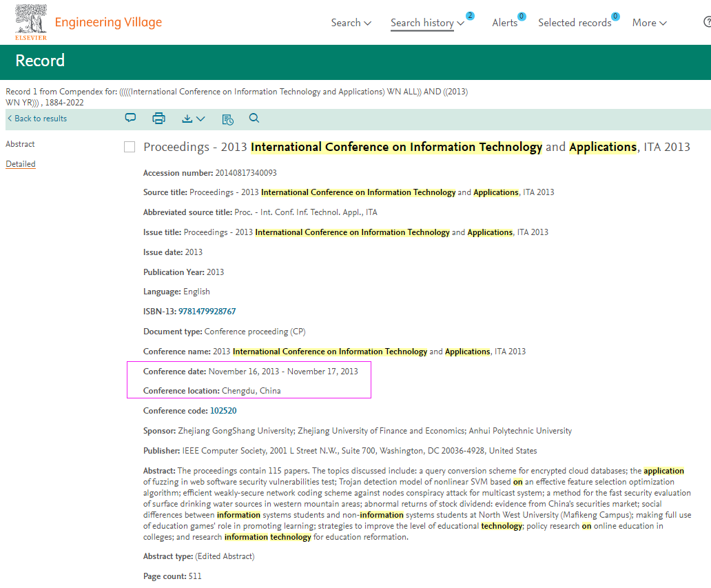Go to Engineering Village home link
The image size is (711, 588).
point(108,22)
